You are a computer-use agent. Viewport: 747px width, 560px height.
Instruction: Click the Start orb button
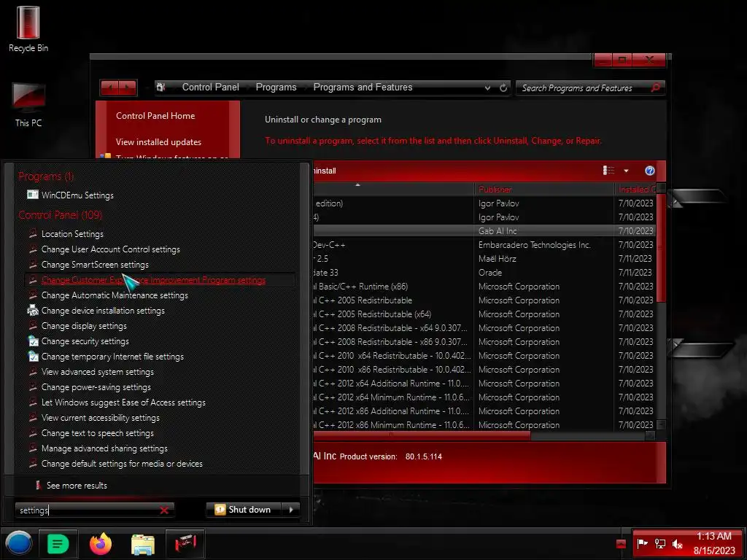point(18,543)
